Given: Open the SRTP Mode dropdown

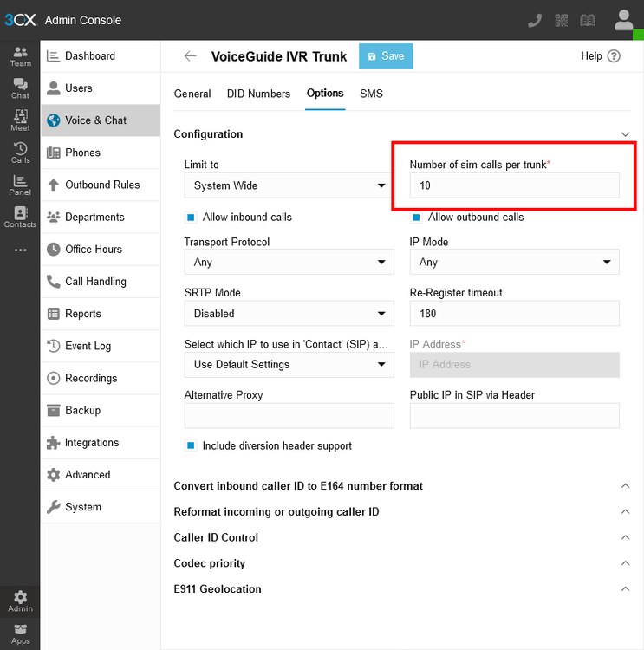Looking at the screenshot, I should [289, 314].
